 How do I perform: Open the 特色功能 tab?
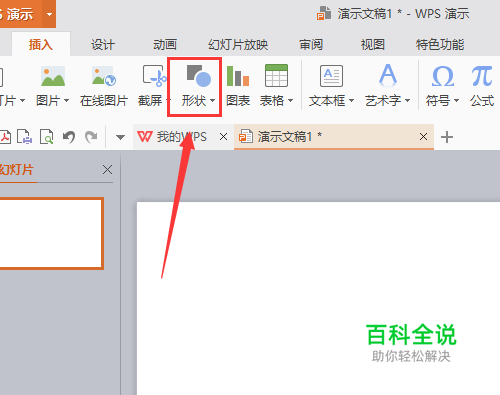click(x=440, y=44)
